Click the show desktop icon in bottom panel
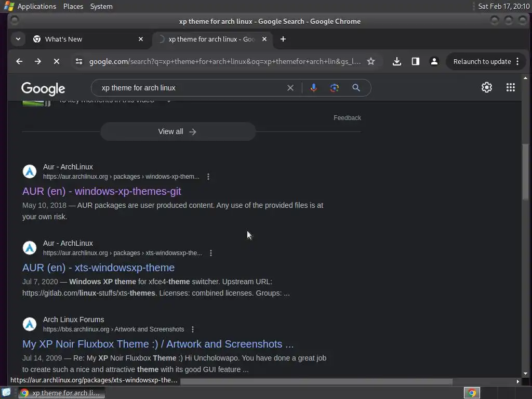 [6, 393]
